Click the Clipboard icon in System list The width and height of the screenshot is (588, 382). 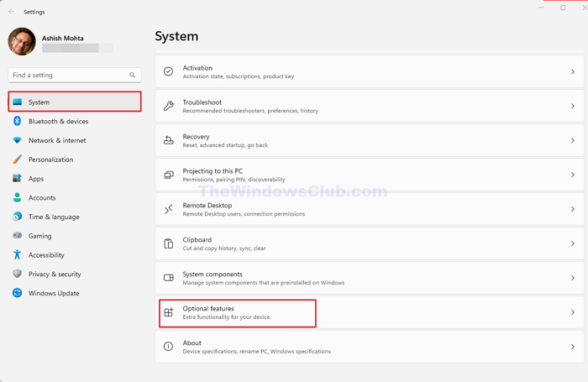click(168, 243)
